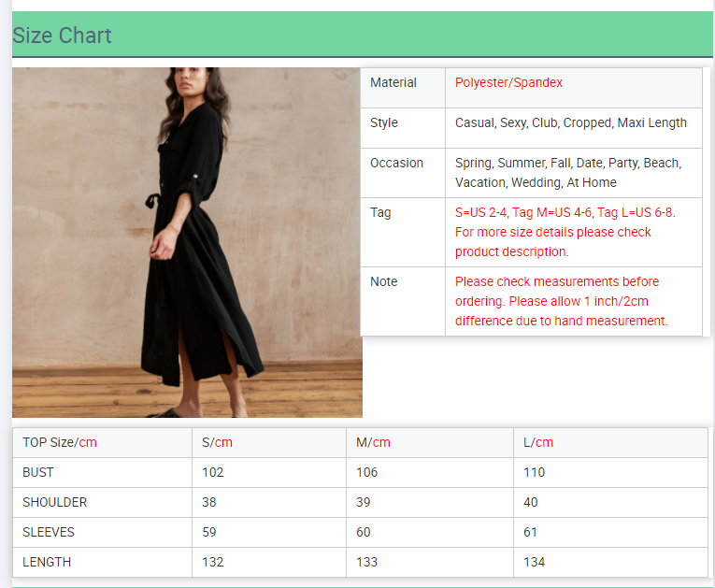
Task: Click the TOP Size/cm column header
Action: pos(60,443)
